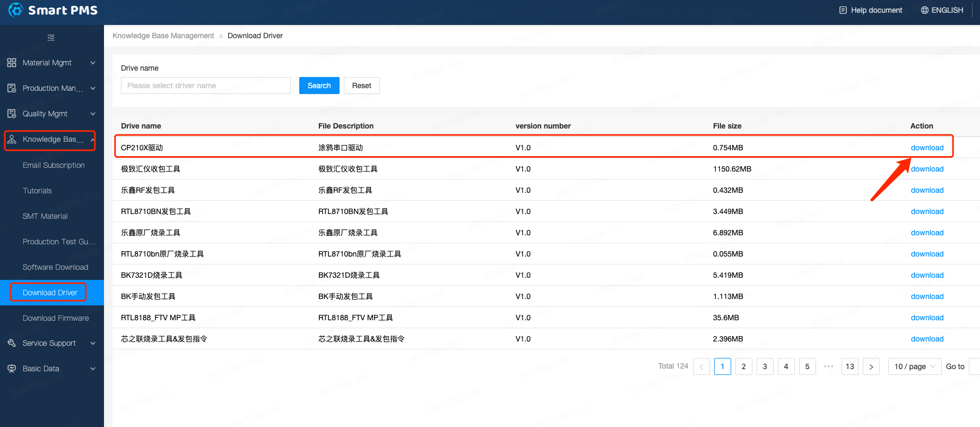The image size is (980, 427).
Task: Collapse the sidebar with the menu fold icon
Action: [51, 38]
